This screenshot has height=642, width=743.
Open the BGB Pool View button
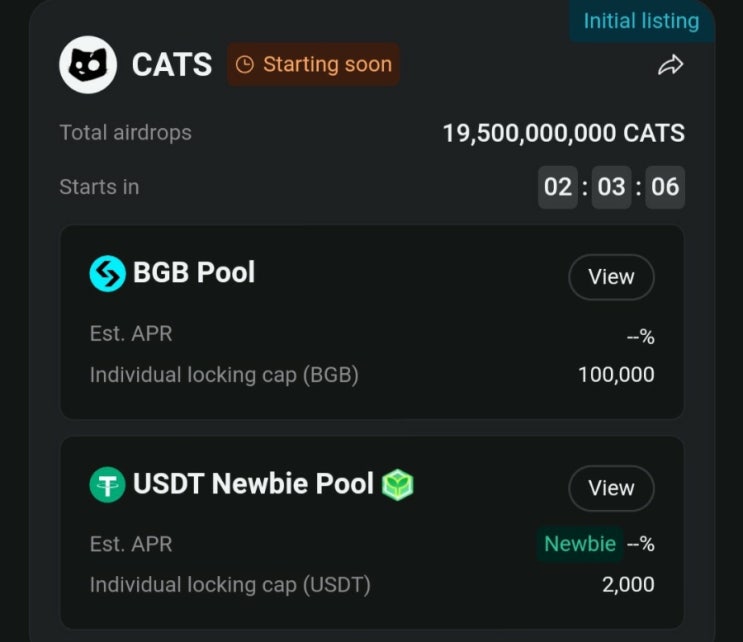point(611,277)
